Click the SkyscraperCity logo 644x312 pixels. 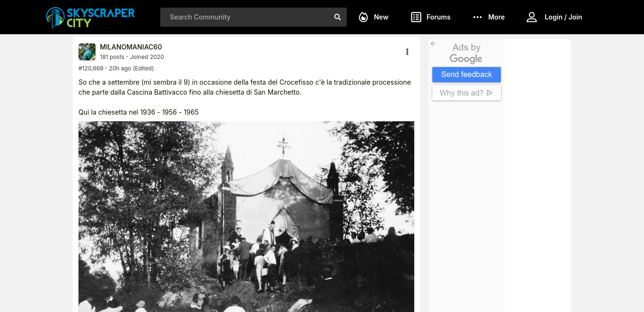click(x=90, y=17)
